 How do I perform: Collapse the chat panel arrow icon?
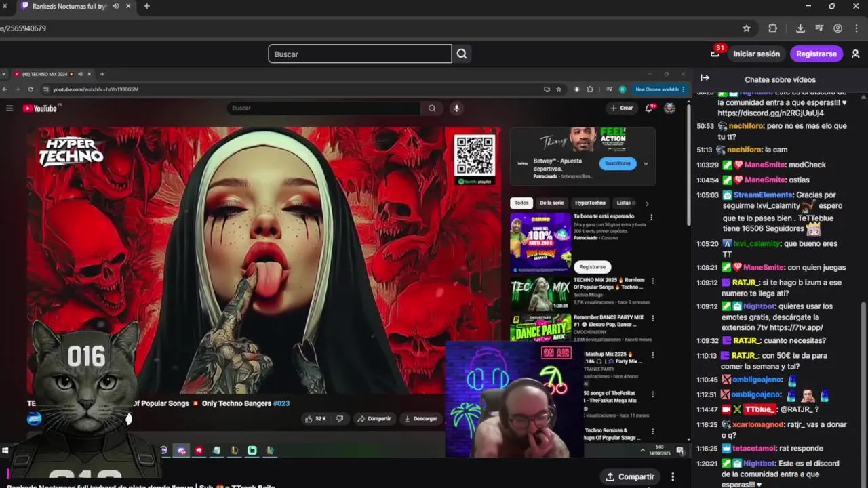tap(705, 78)
